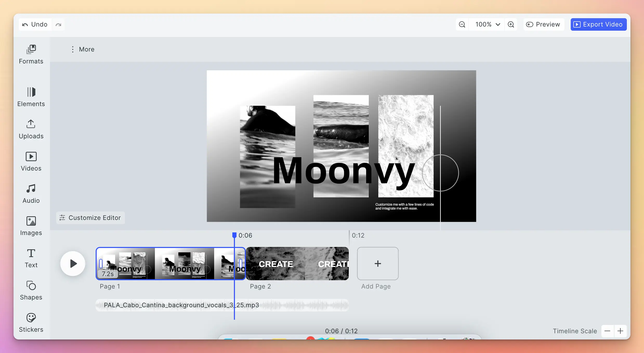Open the Uploads panel
Viewport: 644px width, 353px height.
tap(31, 129)
